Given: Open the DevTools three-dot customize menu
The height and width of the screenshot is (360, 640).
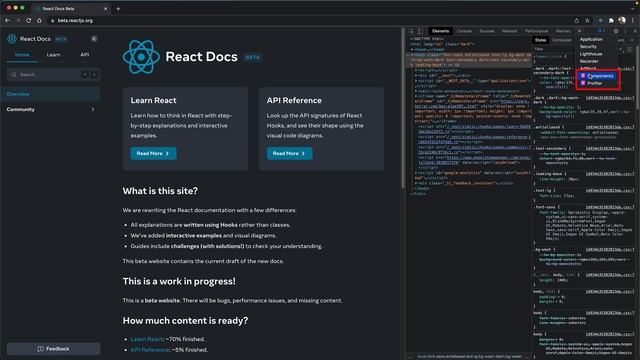Looking at the screenshot, I should (625, 31).
